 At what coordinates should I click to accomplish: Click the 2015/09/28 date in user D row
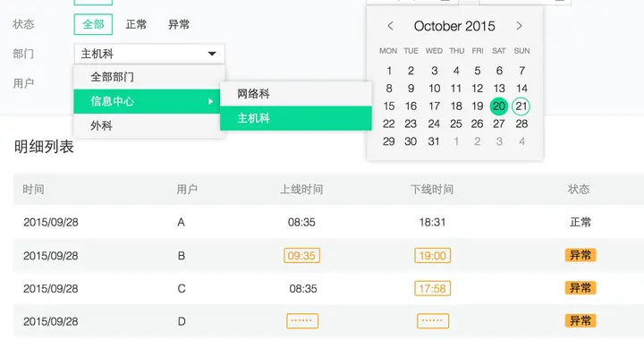pos(50,321)
